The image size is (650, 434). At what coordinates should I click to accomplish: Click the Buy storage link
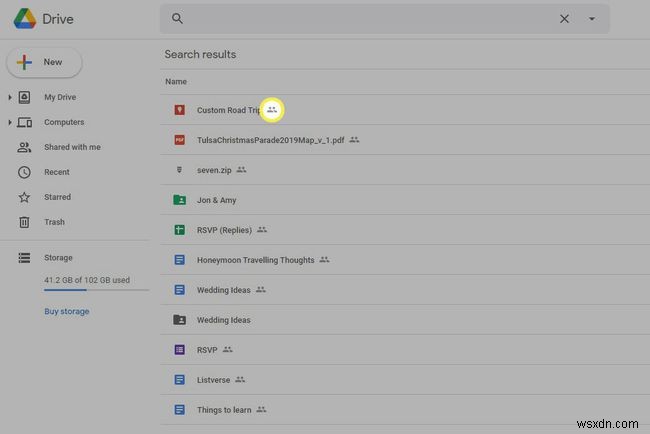67,311
